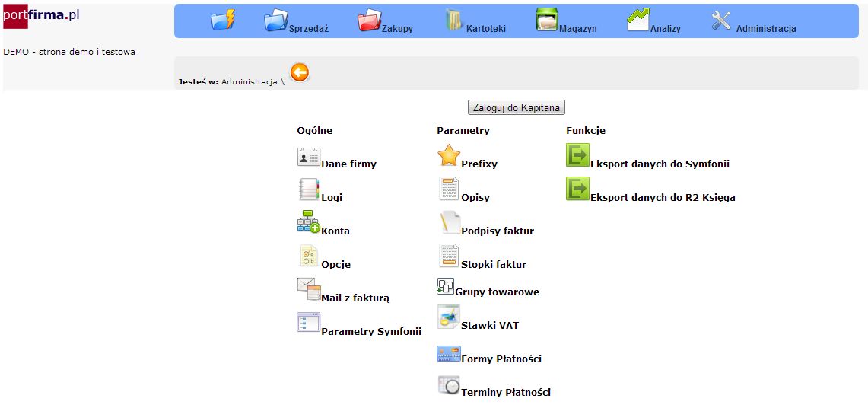
Task: Click the Terminy Płatności calendar clock icon
Action: click(x=449, y=385)
